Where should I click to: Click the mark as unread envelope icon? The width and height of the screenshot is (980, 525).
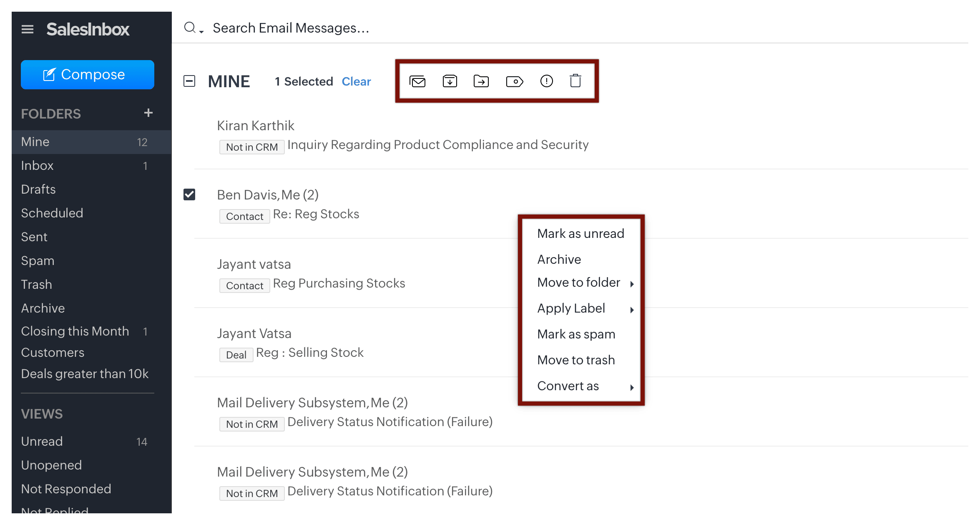[x=417, y=81]
